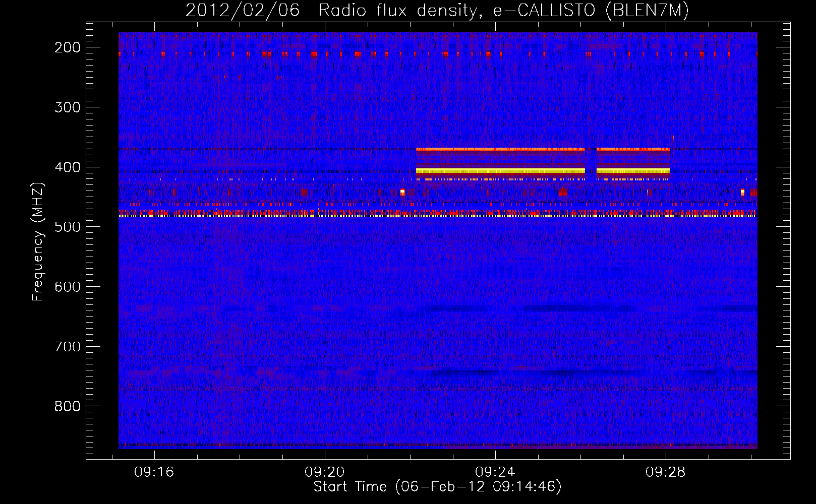The height and width of the screenshot is (504, 816).
Task: Click the 09:24 time tick label
Action: (x=495, y=472)
